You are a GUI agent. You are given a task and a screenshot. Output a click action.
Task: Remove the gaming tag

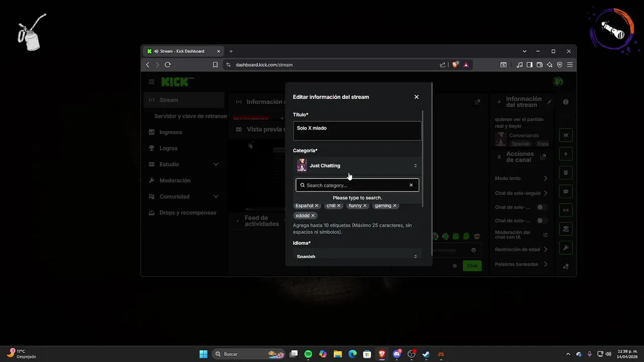(394, 206)
